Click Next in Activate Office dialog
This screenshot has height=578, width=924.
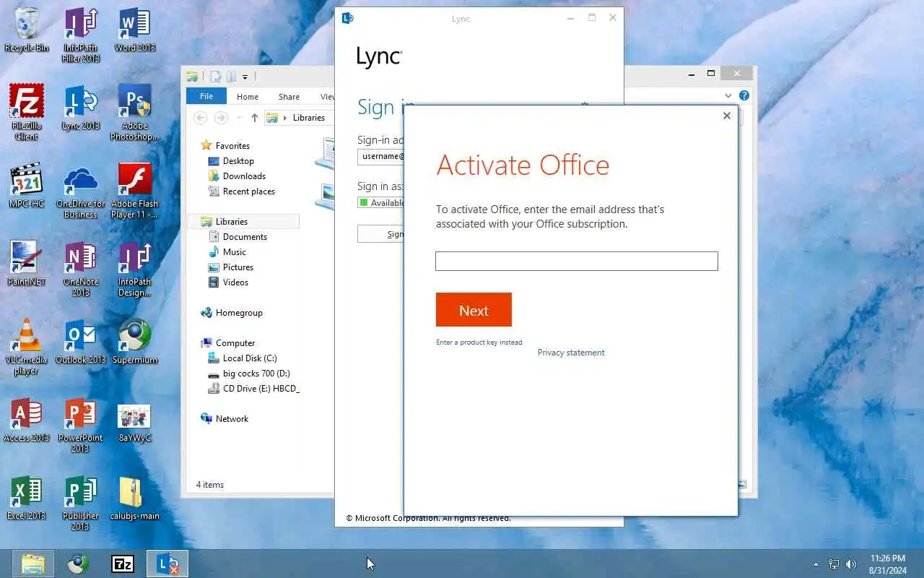pos(474,310)
